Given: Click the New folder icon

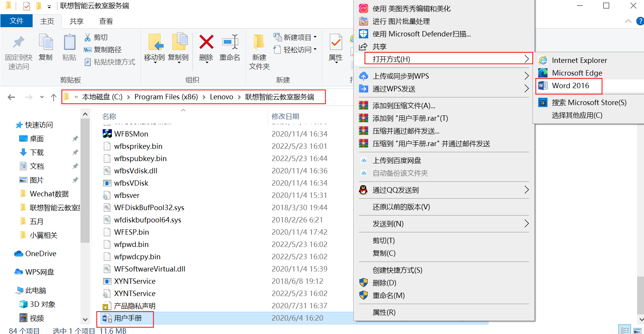Looking at the screenshot, I should [x=259, y=42].
